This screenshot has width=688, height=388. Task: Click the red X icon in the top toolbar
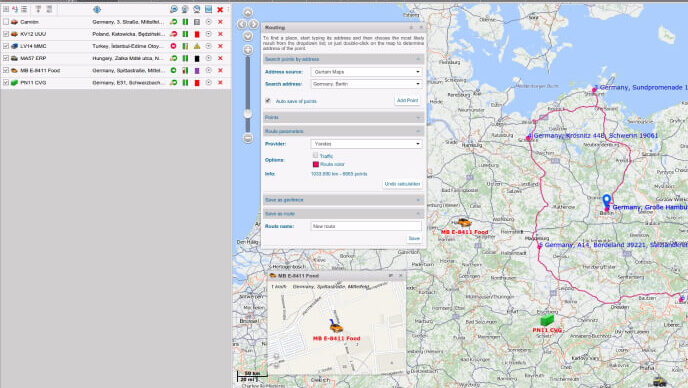[220, 9]
